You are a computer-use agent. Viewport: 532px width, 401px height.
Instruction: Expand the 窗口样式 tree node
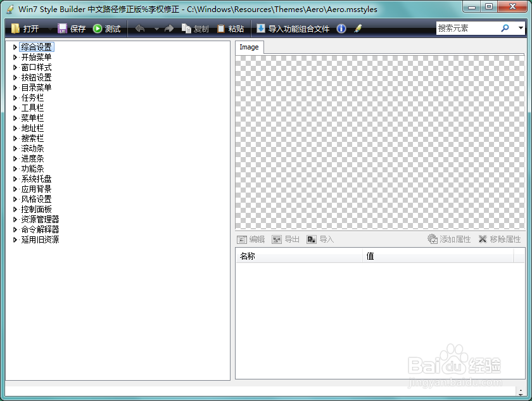click(x=15, y=68)
